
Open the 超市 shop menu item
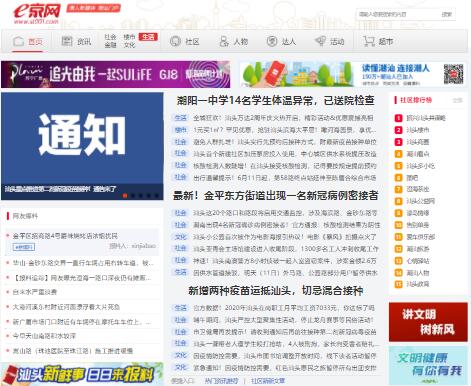386,42
